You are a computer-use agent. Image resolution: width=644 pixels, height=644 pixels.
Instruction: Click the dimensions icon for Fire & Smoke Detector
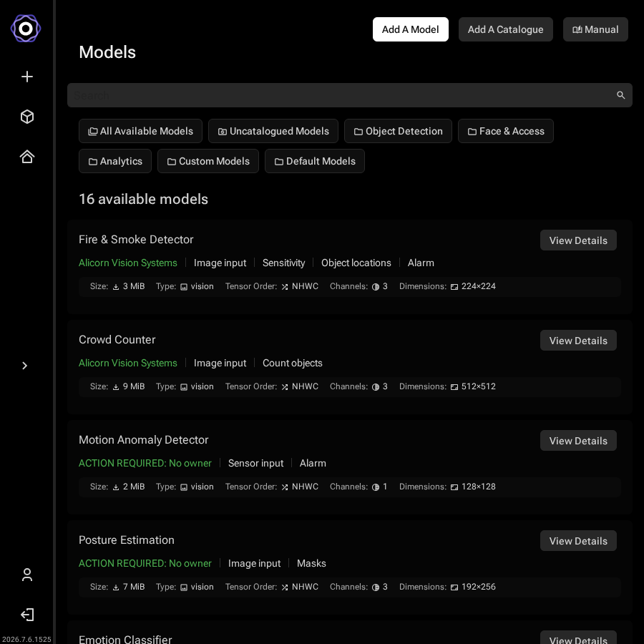tap(454, 287)
